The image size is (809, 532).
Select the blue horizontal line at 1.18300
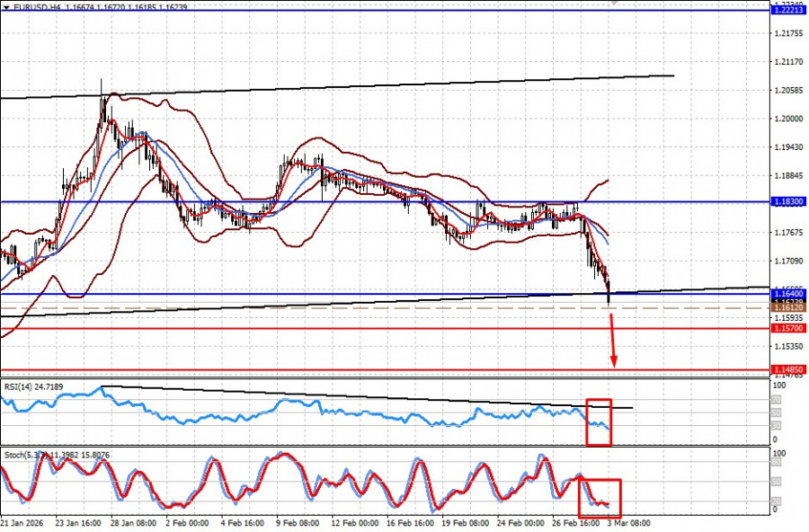360,201
